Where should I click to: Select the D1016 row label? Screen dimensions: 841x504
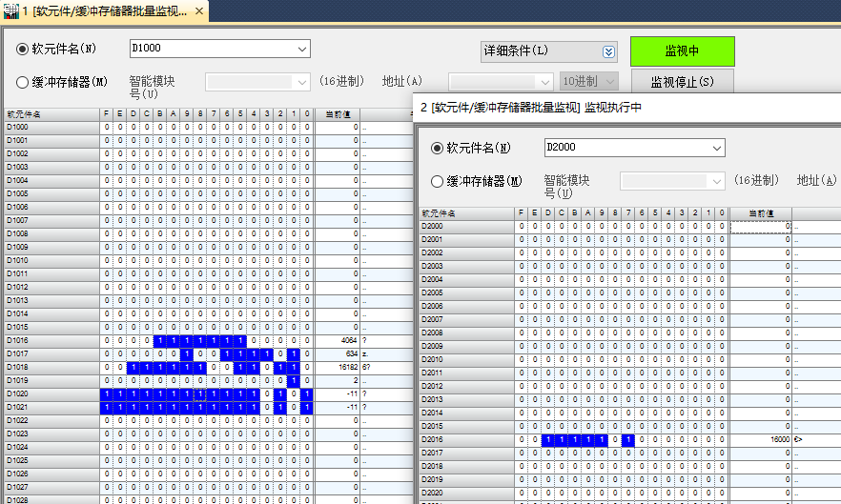(52, 340)
